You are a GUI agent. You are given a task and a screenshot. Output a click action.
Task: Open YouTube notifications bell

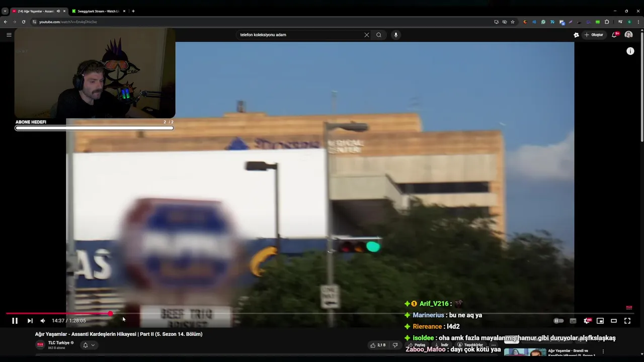coord(615,35)
